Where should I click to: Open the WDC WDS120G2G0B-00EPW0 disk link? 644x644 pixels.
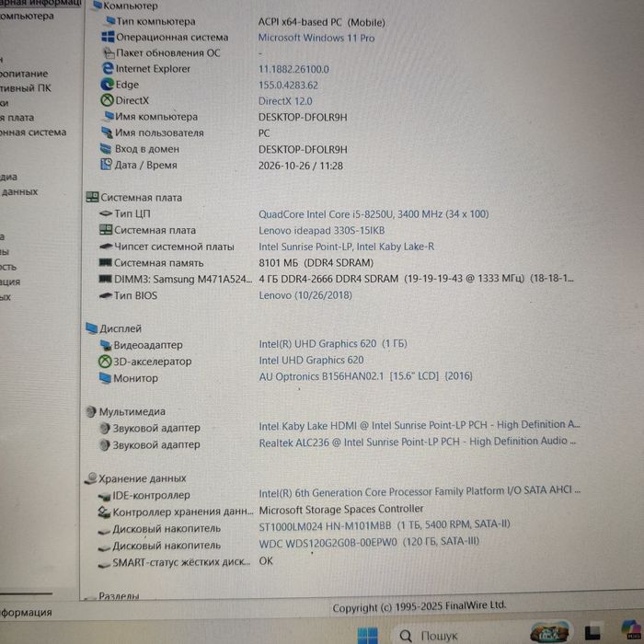tap(369, 543)
